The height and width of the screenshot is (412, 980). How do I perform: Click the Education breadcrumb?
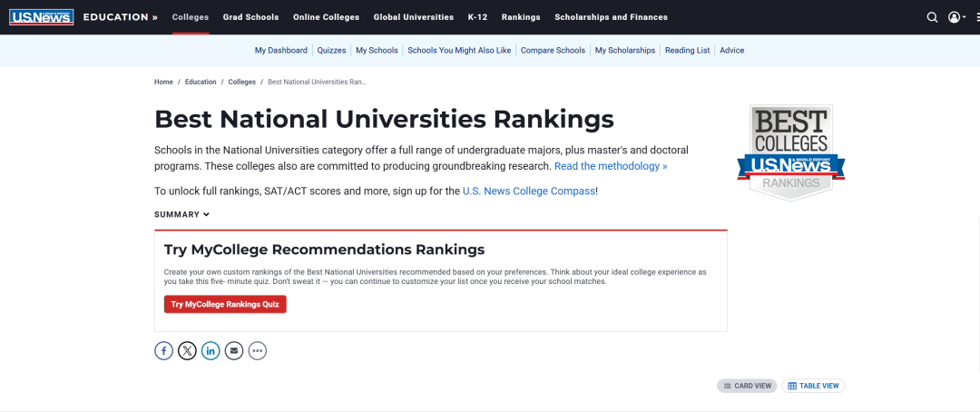[x=201, y=82]
